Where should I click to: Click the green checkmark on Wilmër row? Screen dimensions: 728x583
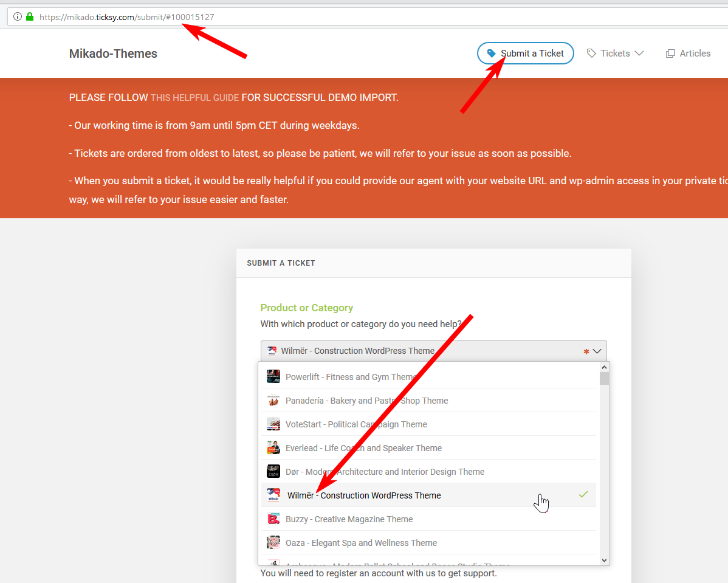click(583, 494)
